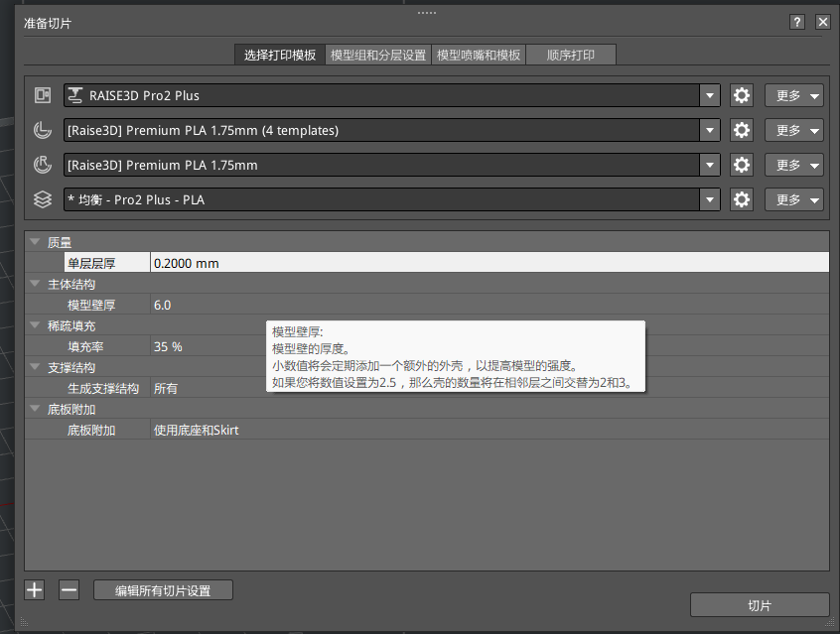The width and height of the screenshot is (840, 634).
Task: Click the printer icon beside RAISE3D Pro2 Plus
Action: click(43, 95)
